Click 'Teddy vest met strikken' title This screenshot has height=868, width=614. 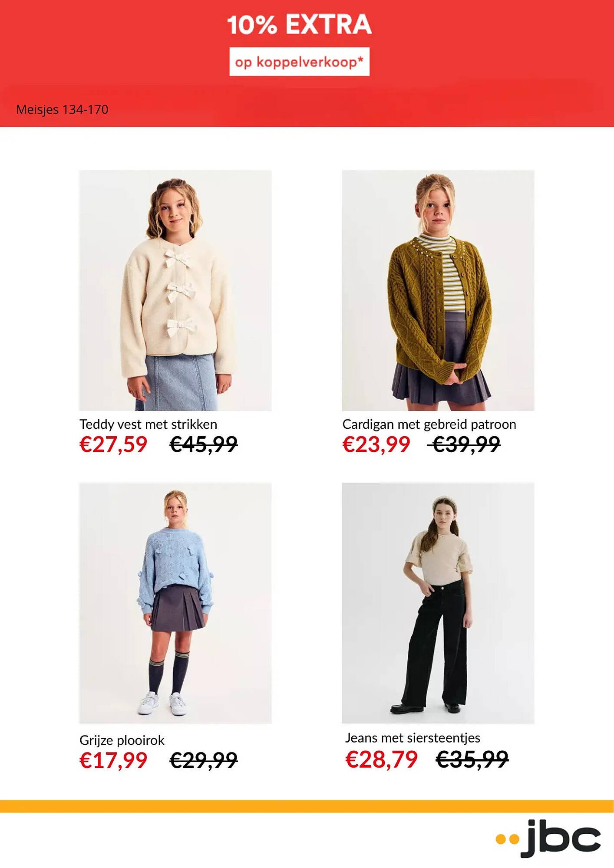pyautogui.click(x=148, y=424)
